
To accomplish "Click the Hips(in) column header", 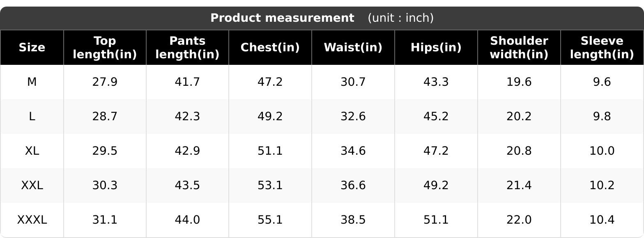I will pyautogui.click(x=436, y=48).
